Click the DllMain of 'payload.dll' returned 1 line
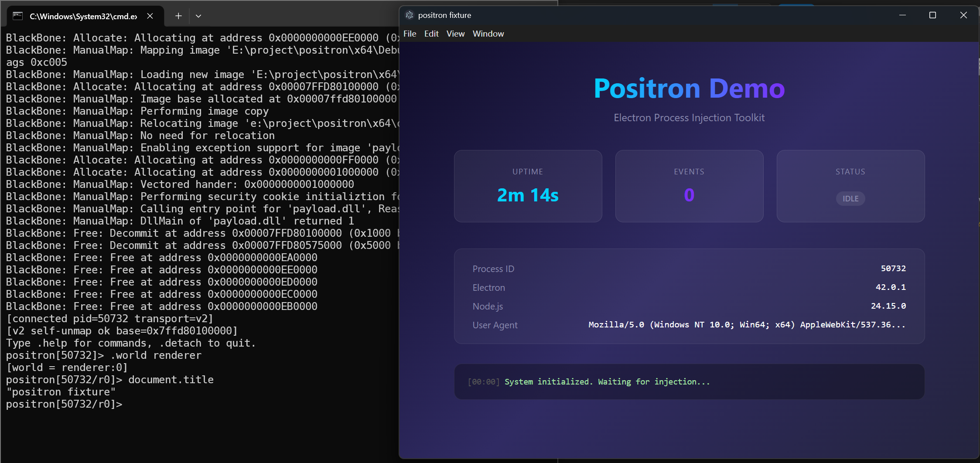This screenshot has width=980, height=463. [x=180, y=221]
